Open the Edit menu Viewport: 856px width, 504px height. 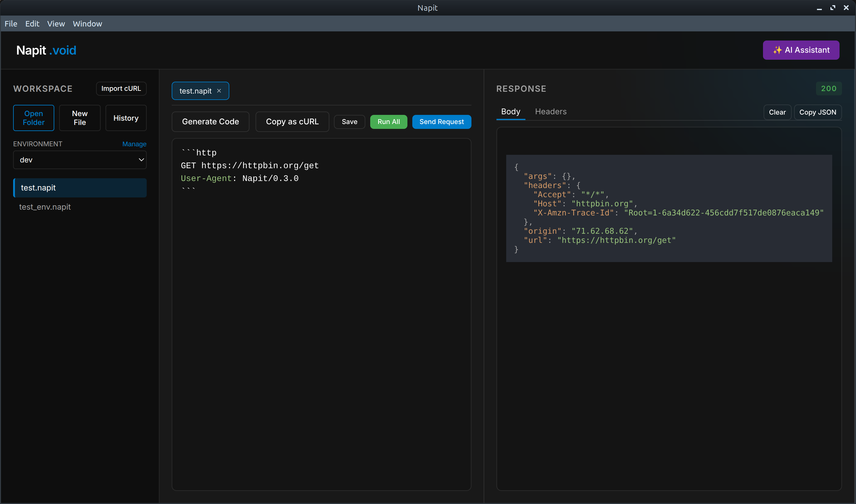32,23
